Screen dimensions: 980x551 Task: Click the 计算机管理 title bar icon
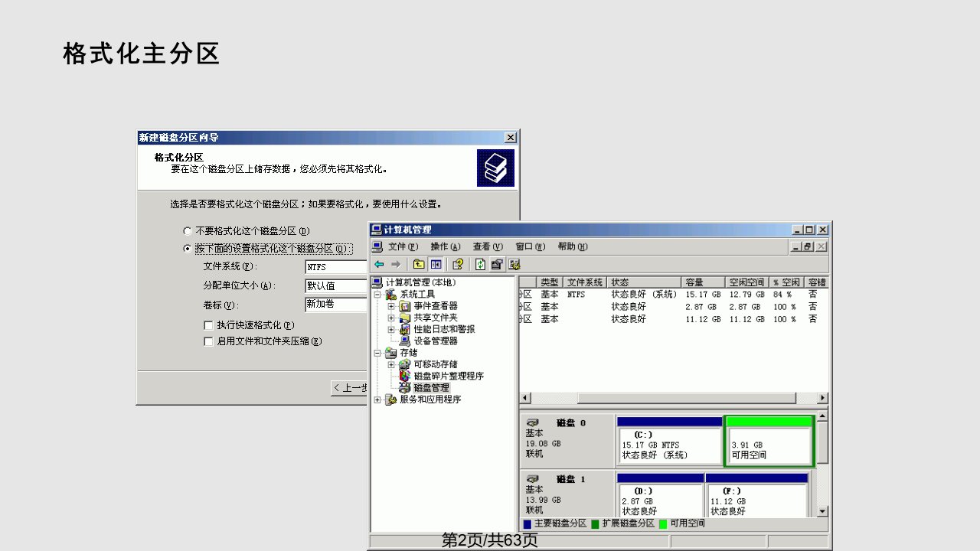pyautogui.click(x=376, y=230)
